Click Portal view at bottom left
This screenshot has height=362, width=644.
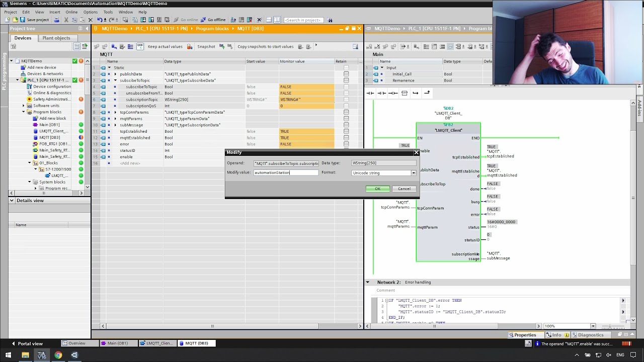[27, 343]
